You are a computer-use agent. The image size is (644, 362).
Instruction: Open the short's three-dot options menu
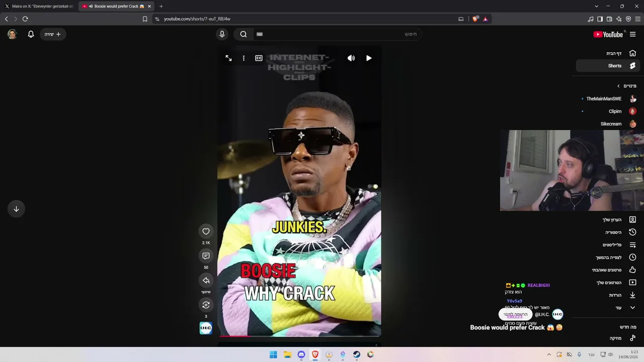[x=244, y=58]
